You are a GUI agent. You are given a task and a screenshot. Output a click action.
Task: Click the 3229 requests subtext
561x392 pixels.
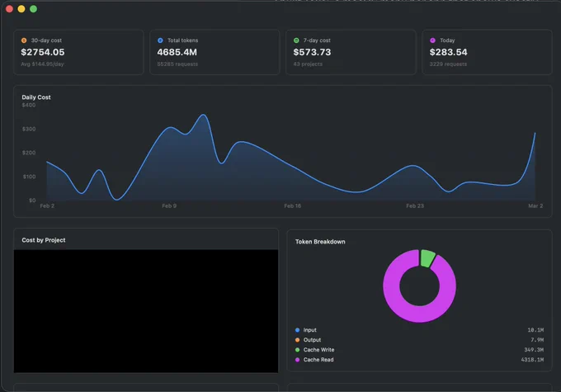[448, 64]
